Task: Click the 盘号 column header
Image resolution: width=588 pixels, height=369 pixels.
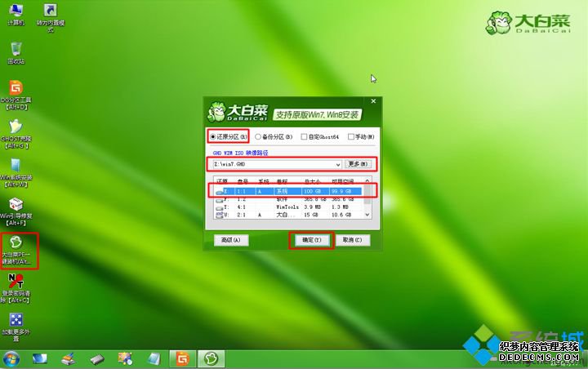Action: (243, 181)
